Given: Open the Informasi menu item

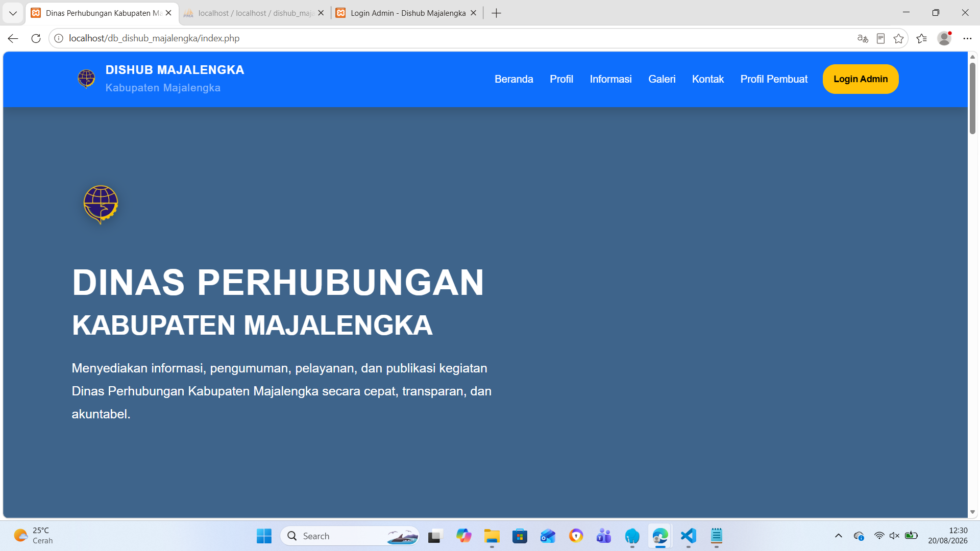Looking at the screenshot, I should pyautogui.click(x=610, y=79).
